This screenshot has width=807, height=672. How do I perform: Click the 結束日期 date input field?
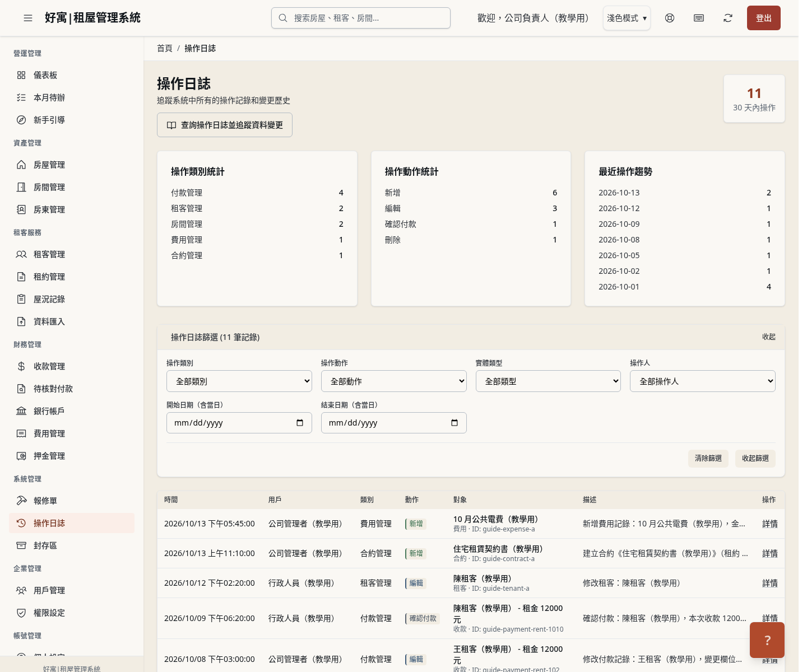[x=394, y=423]
